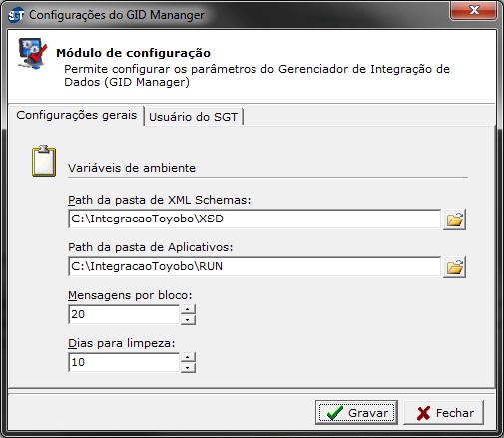Increase Dias para limpeza value
Screen dimensions: 504x438
188,357
